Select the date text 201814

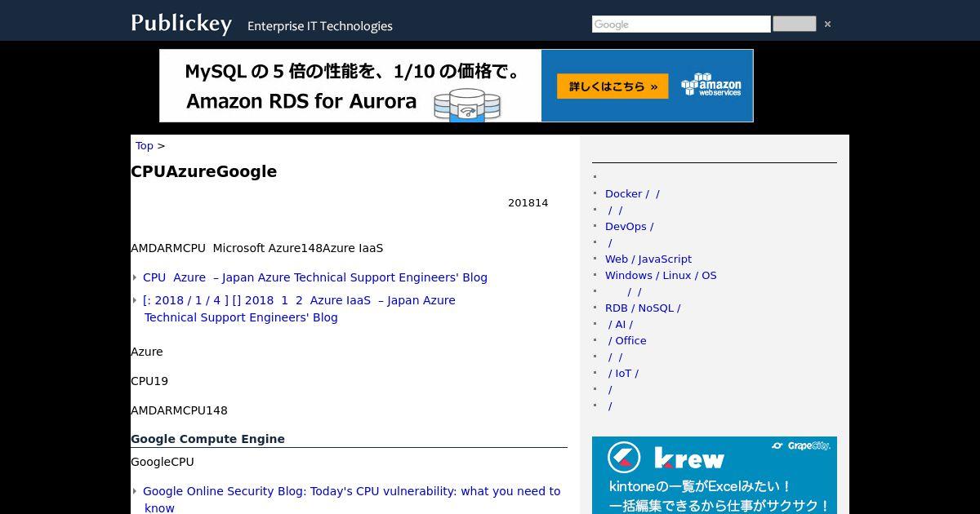click(x=528, y=203)
